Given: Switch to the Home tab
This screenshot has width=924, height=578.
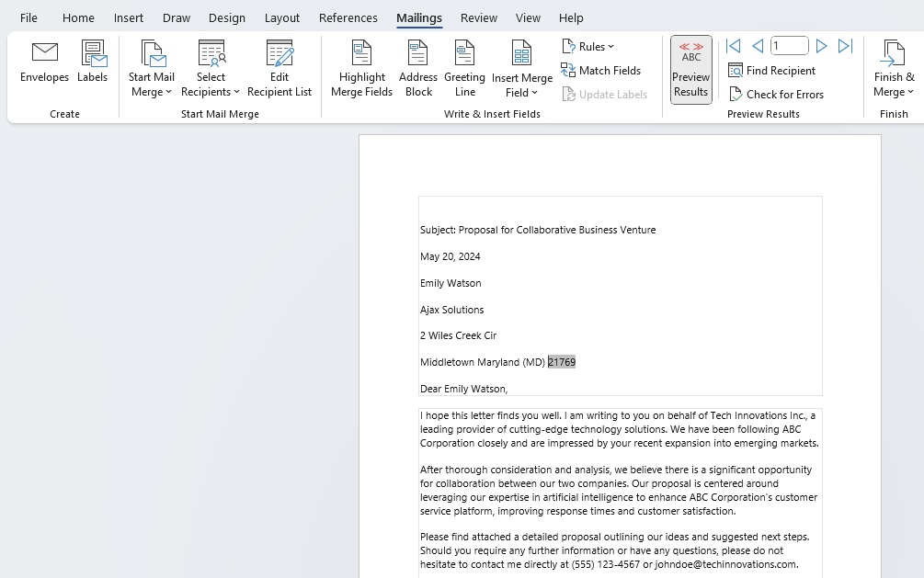Looking at the screenshot, I should pyautogui.click(x=78, y=17).
